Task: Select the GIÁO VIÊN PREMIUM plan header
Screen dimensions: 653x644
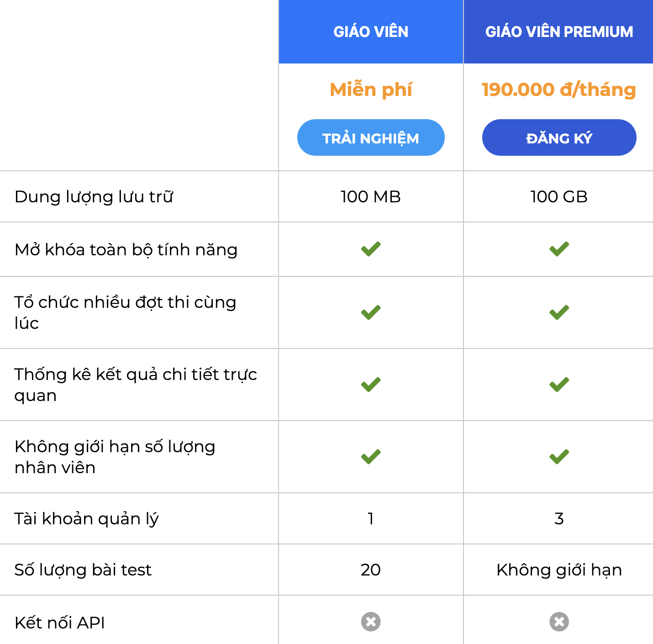Action: coord(558,32)
